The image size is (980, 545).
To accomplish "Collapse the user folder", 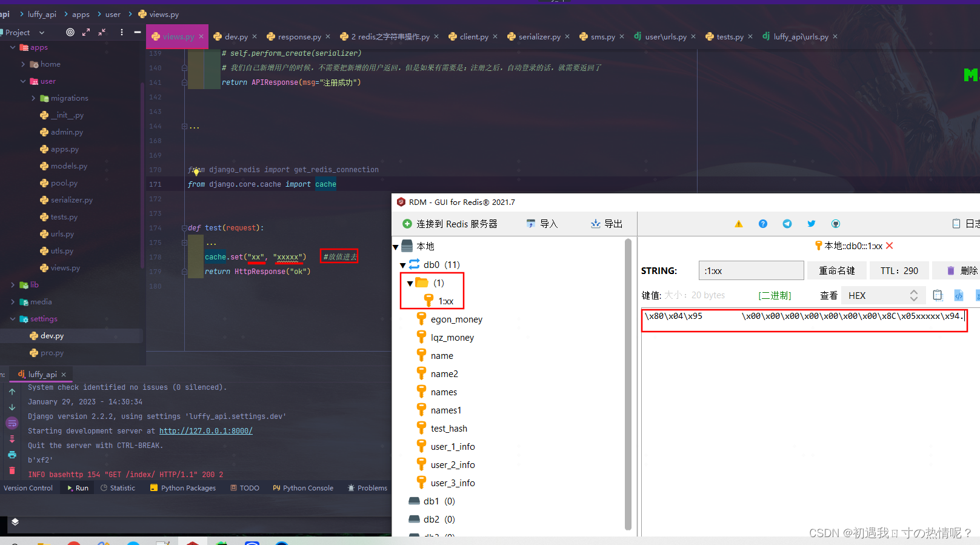I will pyautogui.click(x=23, y=81).
